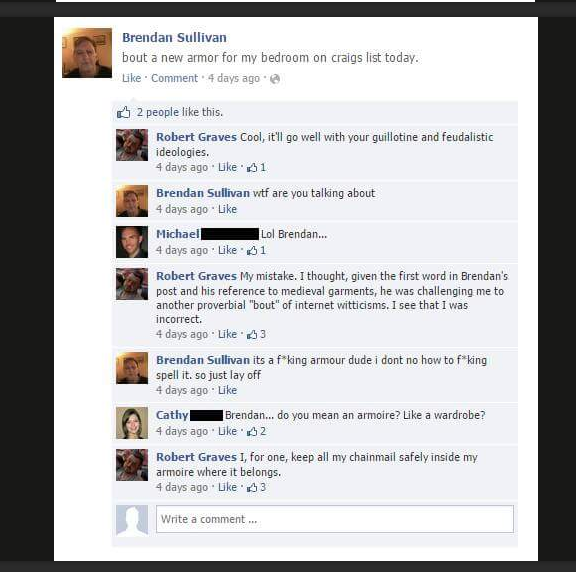
Task: Click the Comment link under the post
Action: (x=174, y=78)
